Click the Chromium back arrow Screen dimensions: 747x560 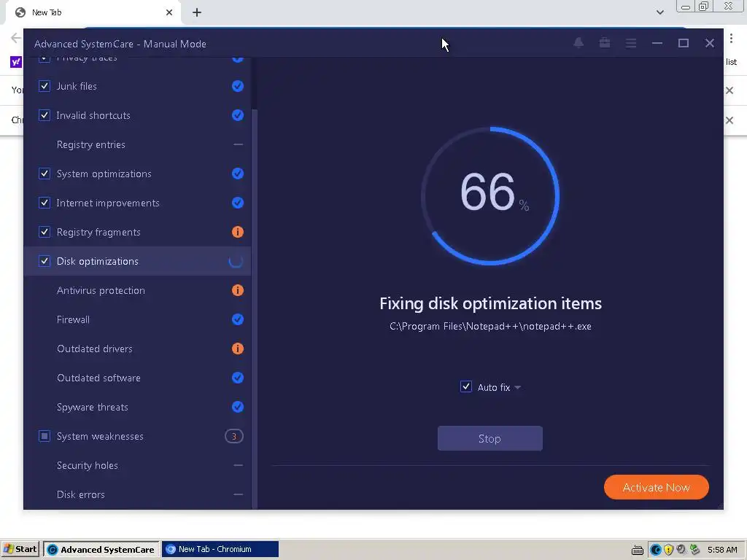(x=16, y=38)
